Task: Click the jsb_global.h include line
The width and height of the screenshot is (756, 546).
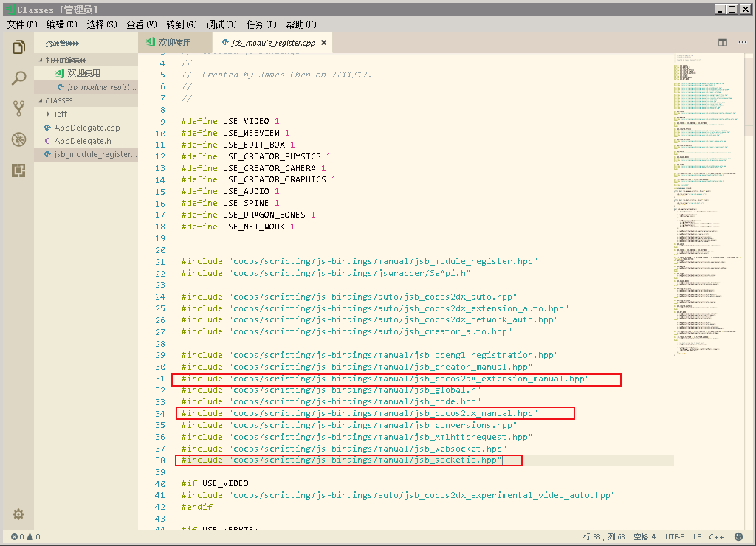Action: 331,390
